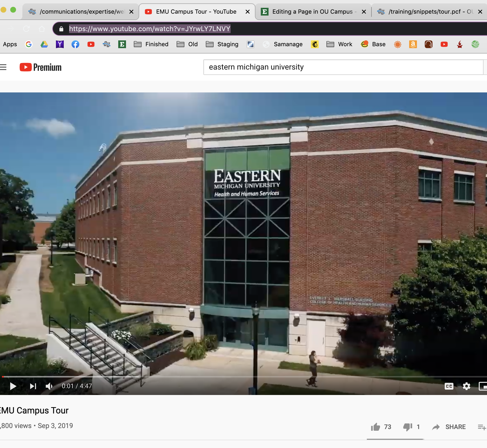This screenshot has height=448, width=487.
Task: Open the Samanage bookmark
Action: tap(283, 44)
